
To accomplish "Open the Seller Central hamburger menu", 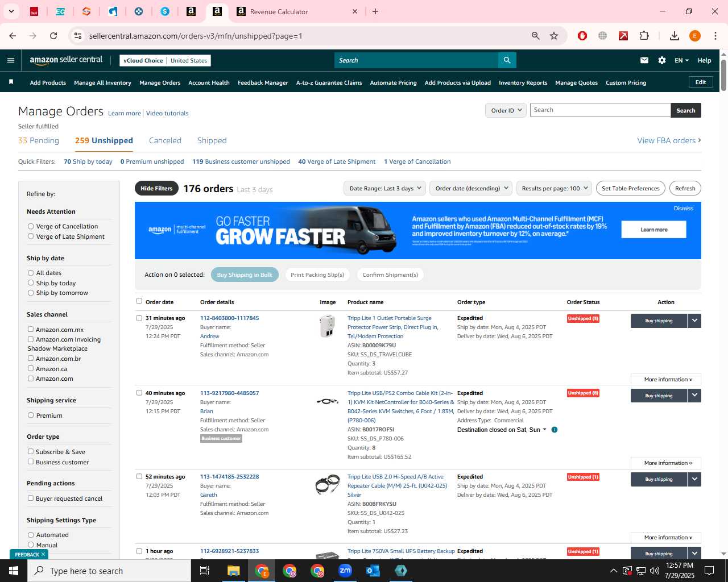I will pyautogui.click(x=11, y=60).
